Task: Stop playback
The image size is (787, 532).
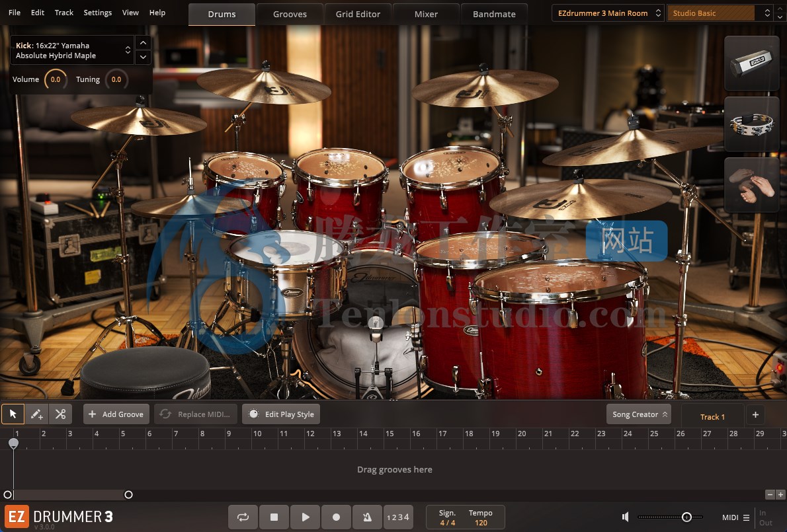Action: tap(274, 517)
